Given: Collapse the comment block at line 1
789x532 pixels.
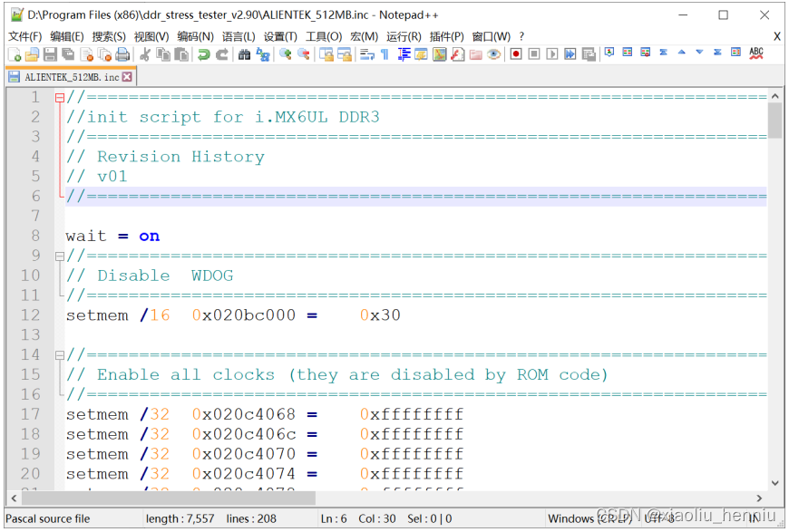Looking at the screenshot, I should pos(58,96).
